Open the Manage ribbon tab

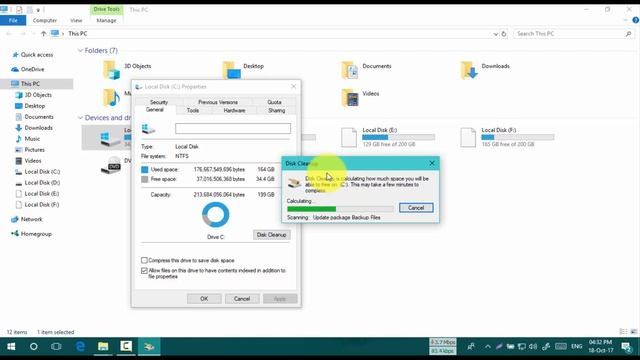[106, 20]
